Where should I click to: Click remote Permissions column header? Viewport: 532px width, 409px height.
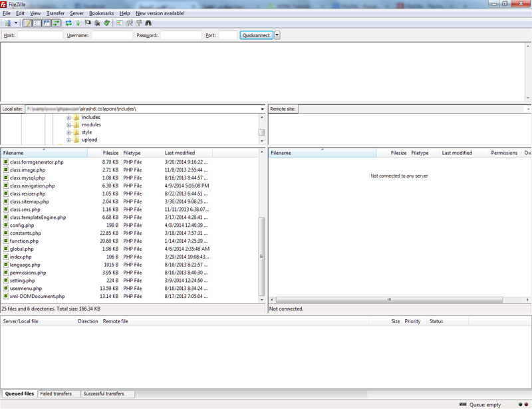point(504,153)
